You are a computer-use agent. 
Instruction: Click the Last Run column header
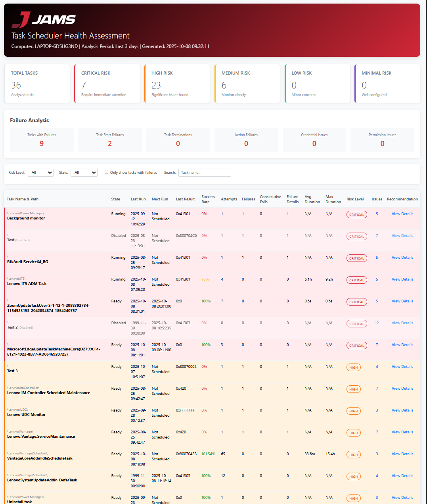coord(138,199)
